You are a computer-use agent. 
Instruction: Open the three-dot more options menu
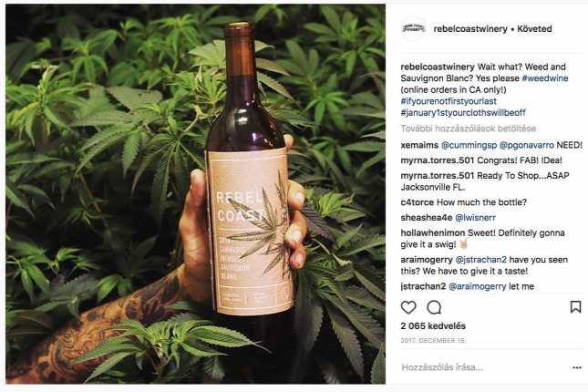(x=577, y=367)
